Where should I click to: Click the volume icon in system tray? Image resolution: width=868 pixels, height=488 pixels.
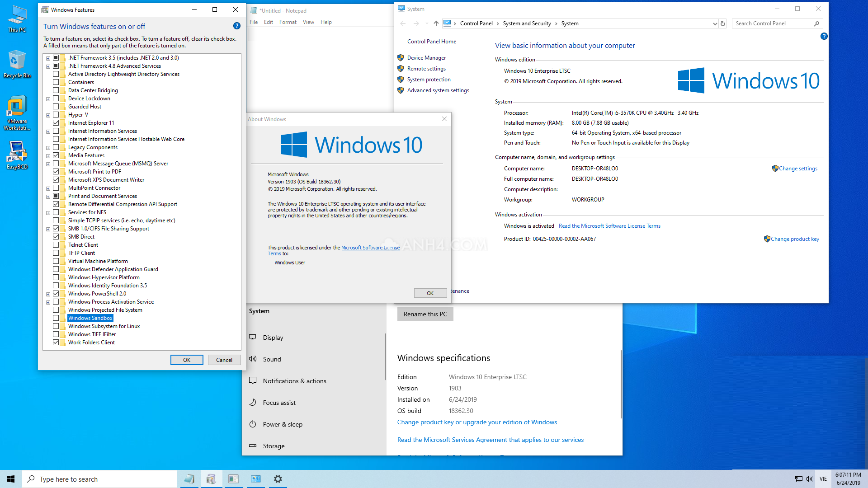pos(809,479)
